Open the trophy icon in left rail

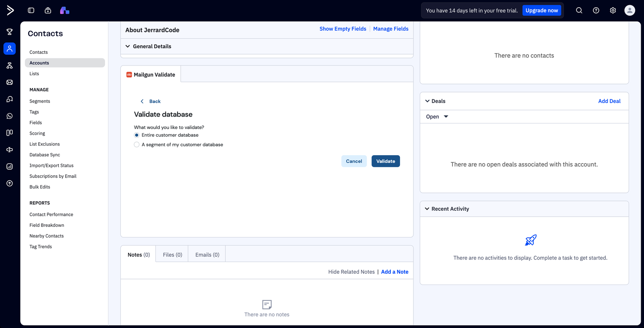(10, 32)
